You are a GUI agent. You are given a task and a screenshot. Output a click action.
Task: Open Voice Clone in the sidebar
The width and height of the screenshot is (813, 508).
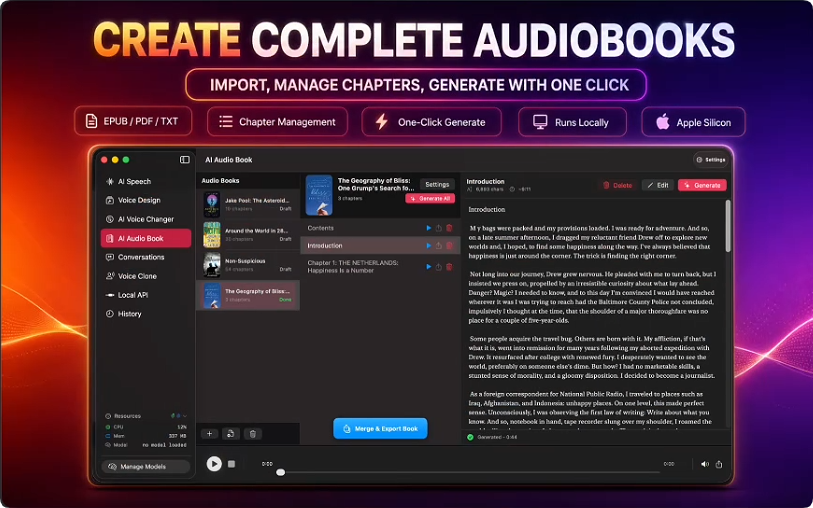coord(146,276)
